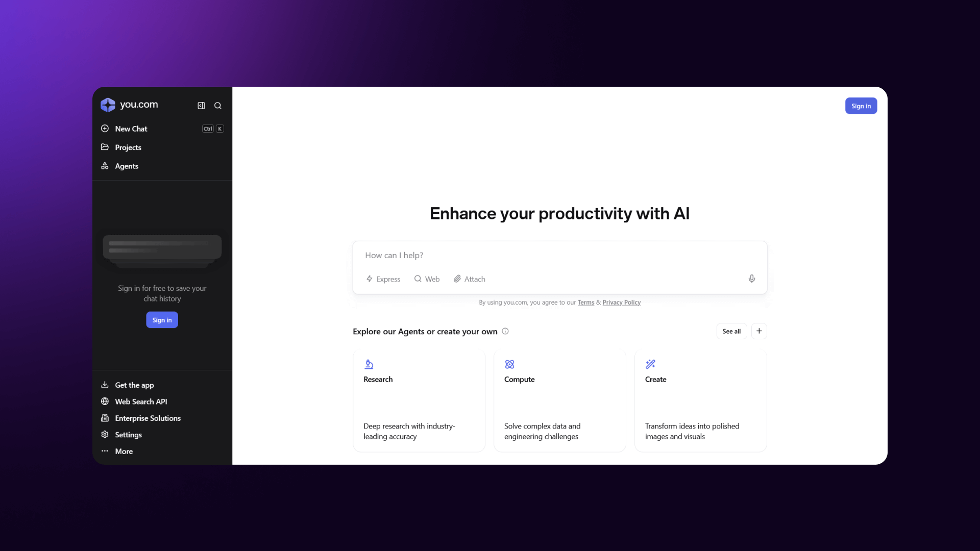Image resolution: width=980 pixels, height=551 pixels.
Task: Click the sidebar search magnifier icon
Action: click(x=218, y=106)
